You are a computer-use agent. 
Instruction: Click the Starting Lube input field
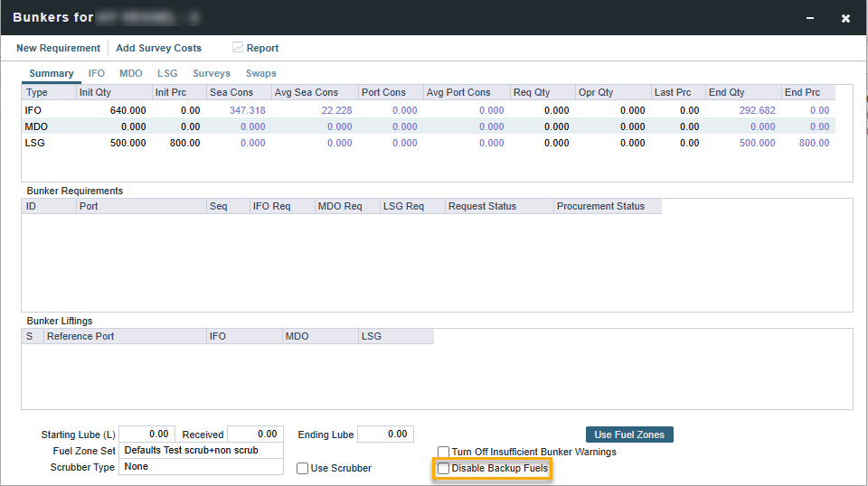(x=146, y=435)
